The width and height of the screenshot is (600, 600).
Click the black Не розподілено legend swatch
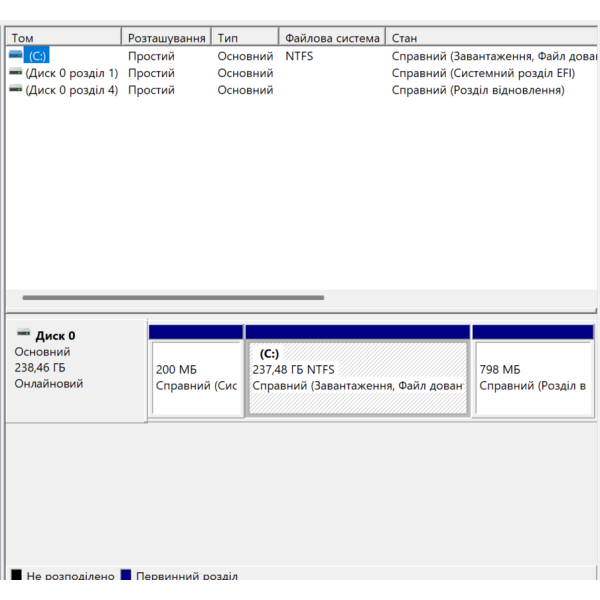[x=16, y=574]
